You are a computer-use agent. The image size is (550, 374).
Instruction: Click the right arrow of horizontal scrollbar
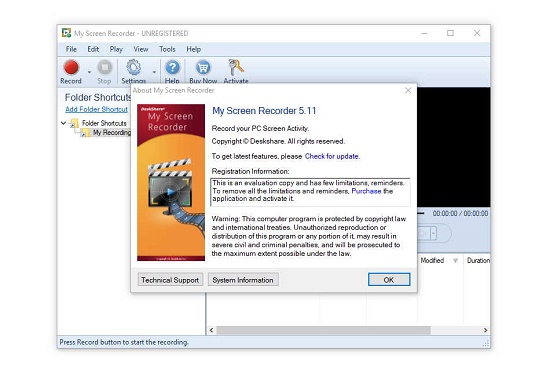[x=485, y=330]
